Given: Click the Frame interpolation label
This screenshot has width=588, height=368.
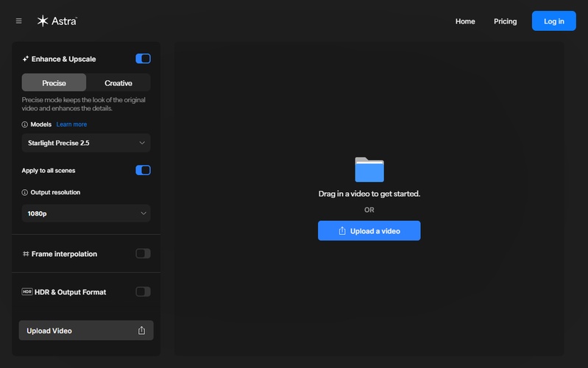Looking at the screenshot, I should pos(64,254).
